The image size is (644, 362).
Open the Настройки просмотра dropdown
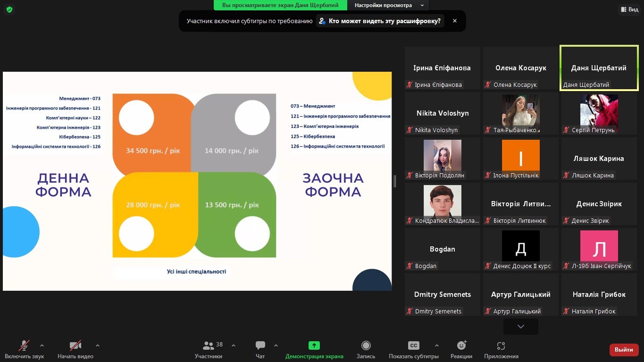point(388,5)
